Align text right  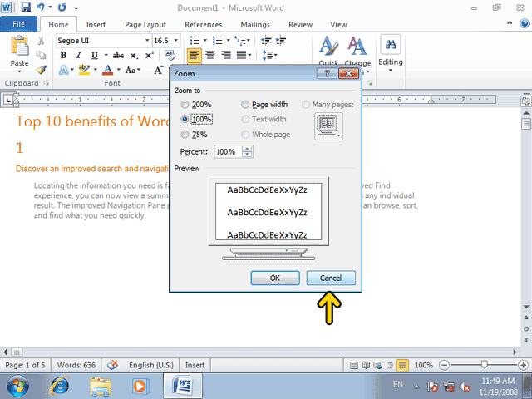[x=225, y=55]
